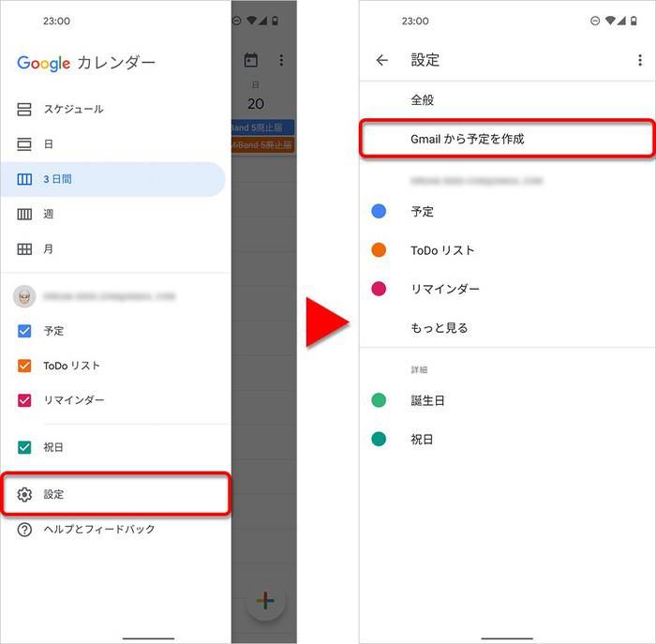Tap the dimmed today calendar icon
The height and width of the screenshot is (644, 656).
(250, 60)
